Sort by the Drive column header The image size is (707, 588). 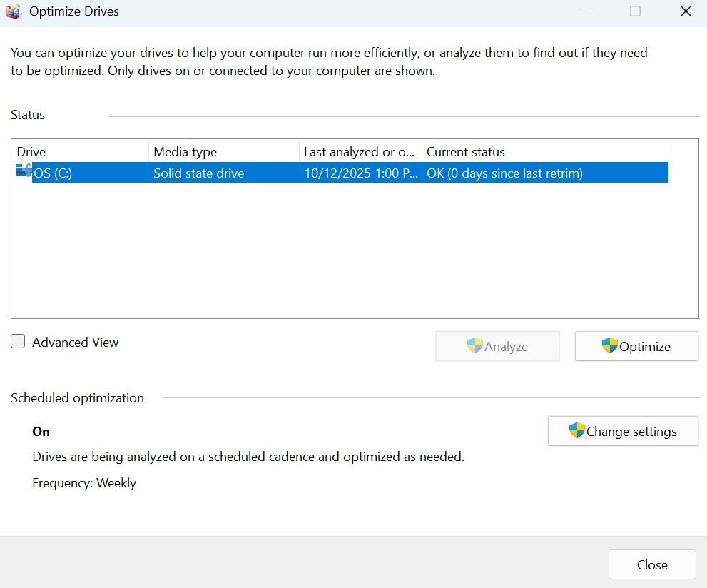(80, 152)
